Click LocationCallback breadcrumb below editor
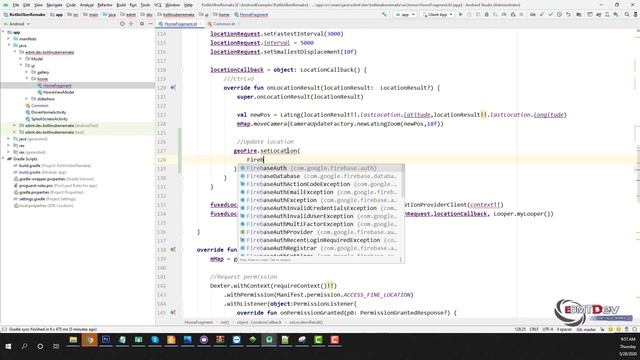 click(x=260, y=322)
